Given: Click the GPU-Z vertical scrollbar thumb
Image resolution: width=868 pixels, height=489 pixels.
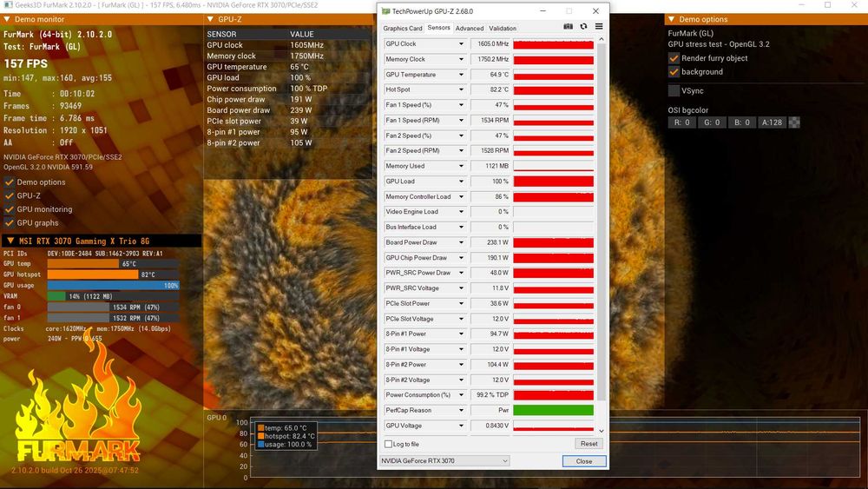Looking at the screenshot, I should pyautogui.click(x=602, y=222).
